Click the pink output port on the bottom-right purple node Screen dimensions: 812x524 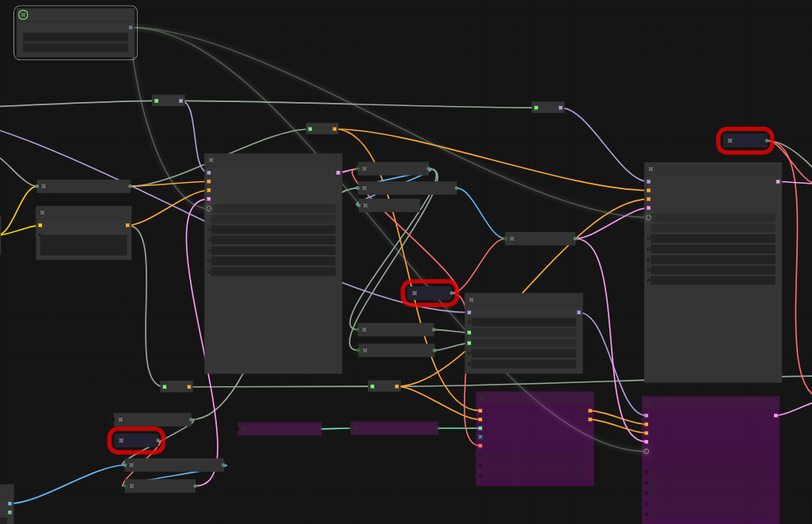pyautogui.click(x=776, y=416)
